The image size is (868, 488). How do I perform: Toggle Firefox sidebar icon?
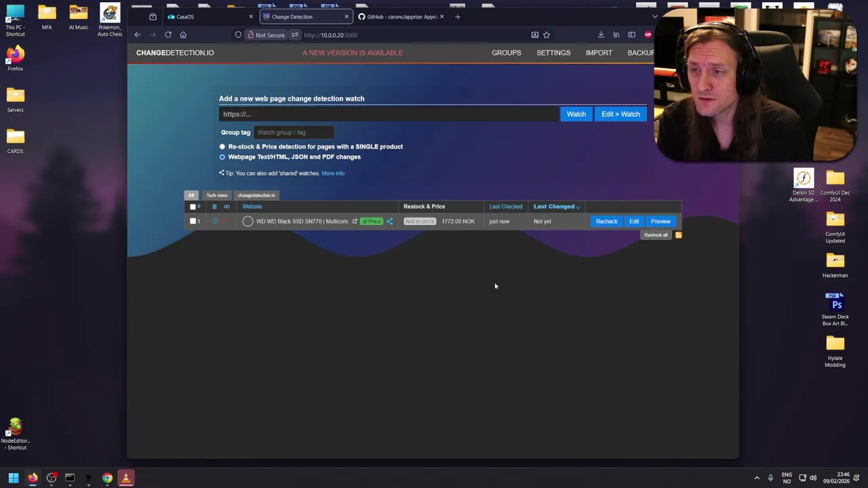pyautogui.click(x=631, y=35)
